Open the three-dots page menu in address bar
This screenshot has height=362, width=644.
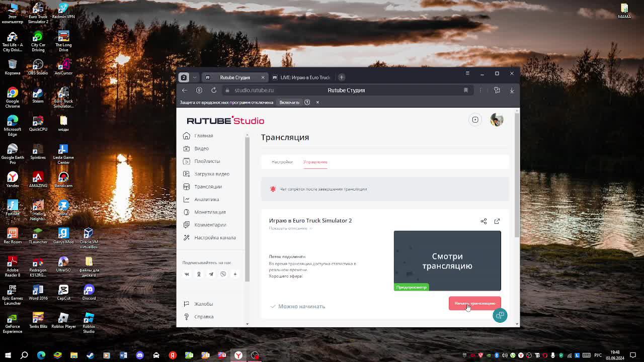[x=480, y=90]
